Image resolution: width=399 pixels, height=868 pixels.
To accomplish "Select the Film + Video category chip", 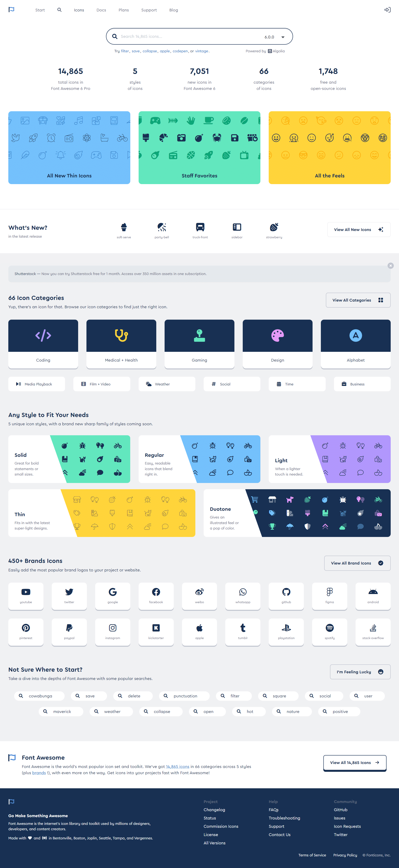I will click(102, 384).
